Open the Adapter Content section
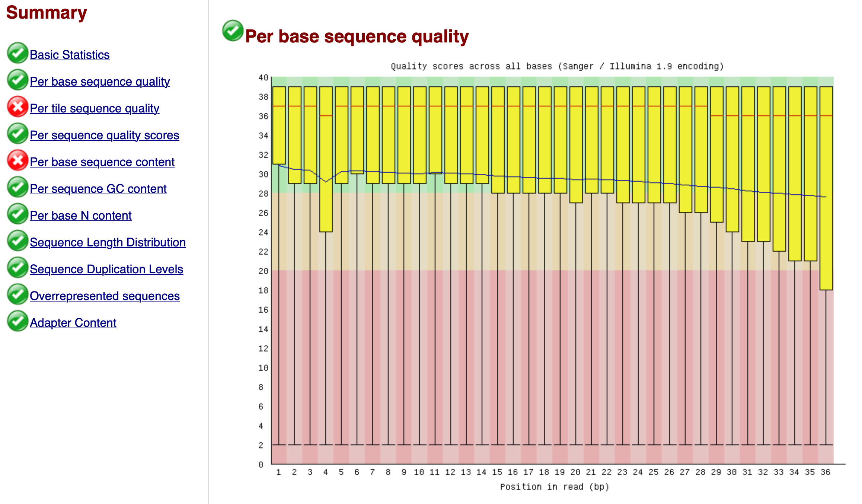The width and height of the screenshot is (862, 504). [x=73, y=322]
